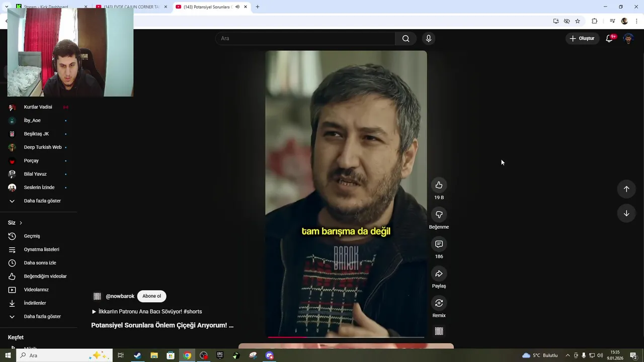Expand the Short title Potansiyel Sorunlara Önlem
The image size is (644, 362).
[x=162, y=325]
